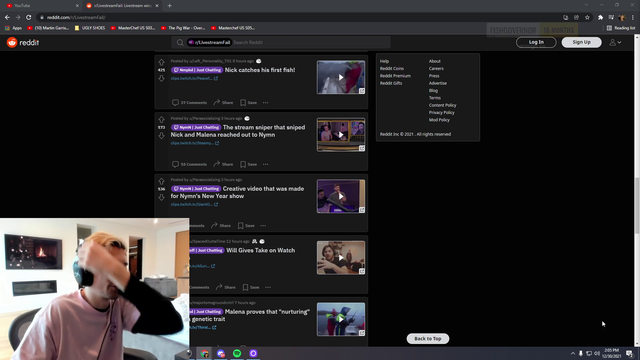Open comments on the stream sniper post
Image resolution: width=640 pixels, height=360 pixels.
[x=189, y=164]
